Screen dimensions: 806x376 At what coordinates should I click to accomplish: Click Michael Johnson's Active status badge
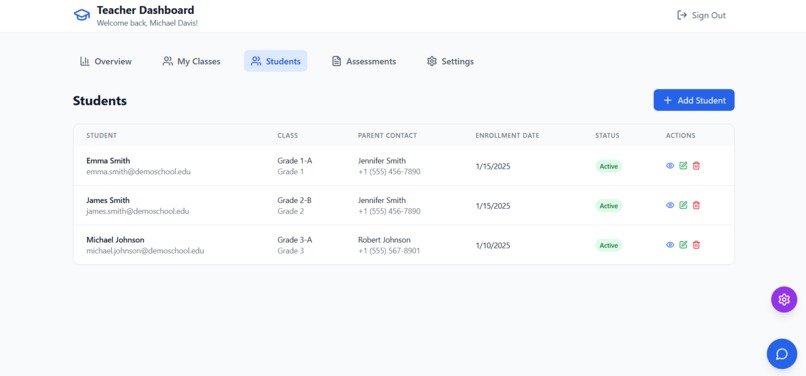click(x=609, y=245)
